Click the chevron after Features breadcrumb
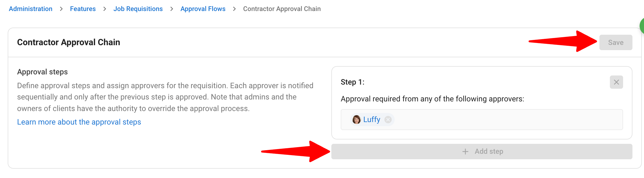The image size is (644, 178). pyautogui.click(x=105, y=9)
